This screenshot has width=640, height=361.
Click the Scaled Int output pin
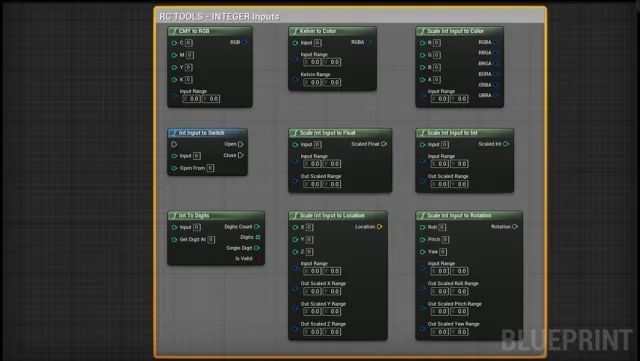(x=506, y=144)
